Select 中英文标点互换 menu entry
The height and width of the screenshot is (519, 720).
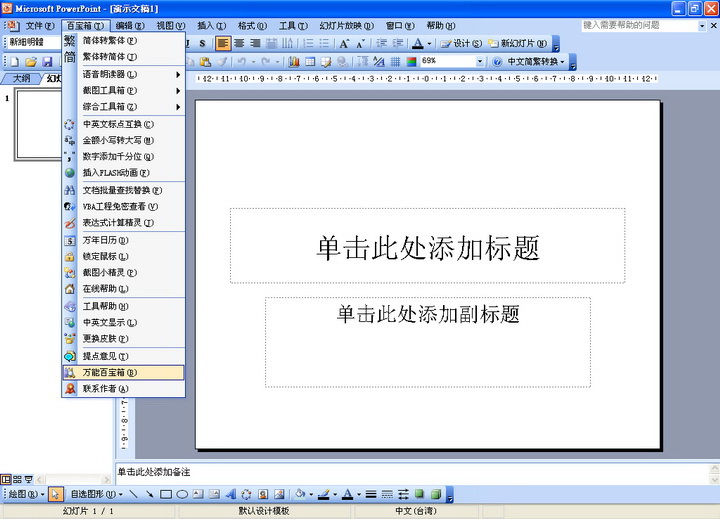(124, 124)
